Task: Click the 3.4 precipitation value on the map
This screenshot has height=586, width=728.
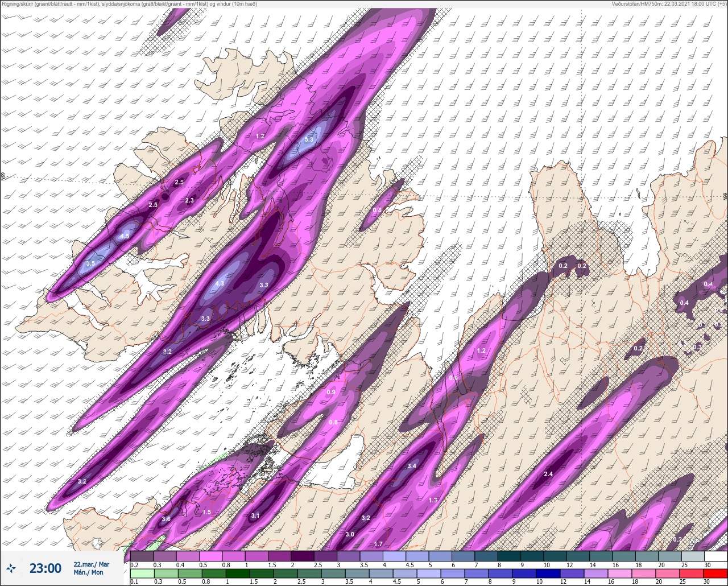Action: [x=412, y=466]
